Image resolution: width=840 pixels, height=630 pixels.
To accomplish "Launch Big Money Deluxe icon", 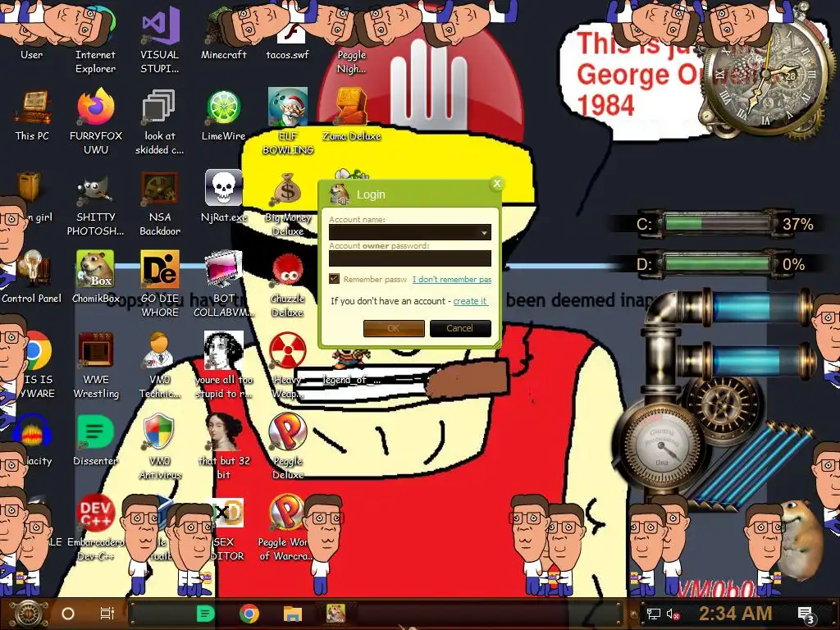I will [288, 203].
